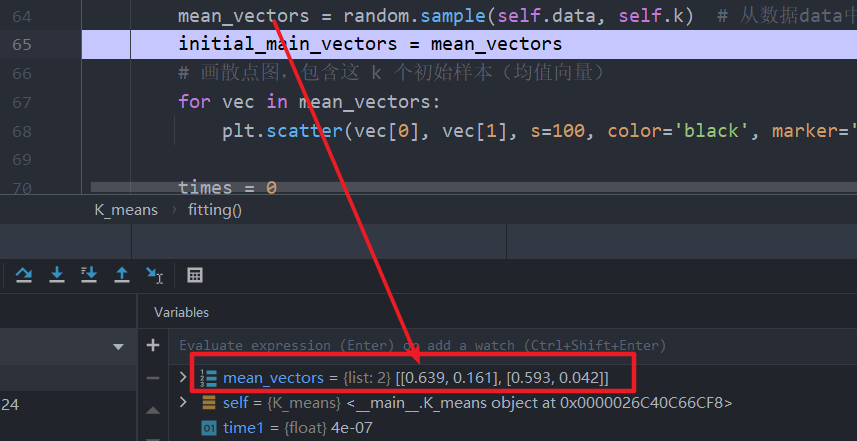Screen dimensions: 857x441
Task: Click the Evaluate expression input field
Action: pos(420,346)
